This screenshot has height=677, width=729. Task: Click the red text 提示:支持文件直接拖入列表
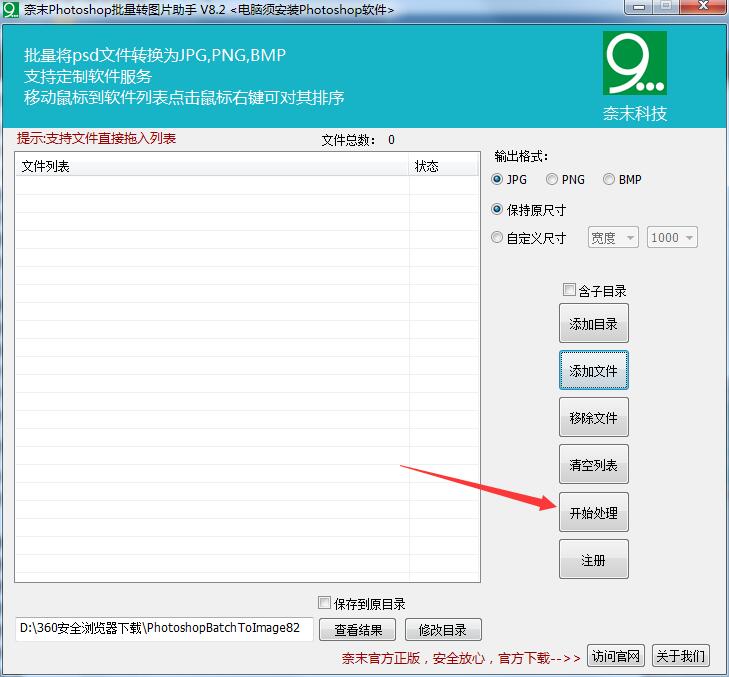pos(96,138)
